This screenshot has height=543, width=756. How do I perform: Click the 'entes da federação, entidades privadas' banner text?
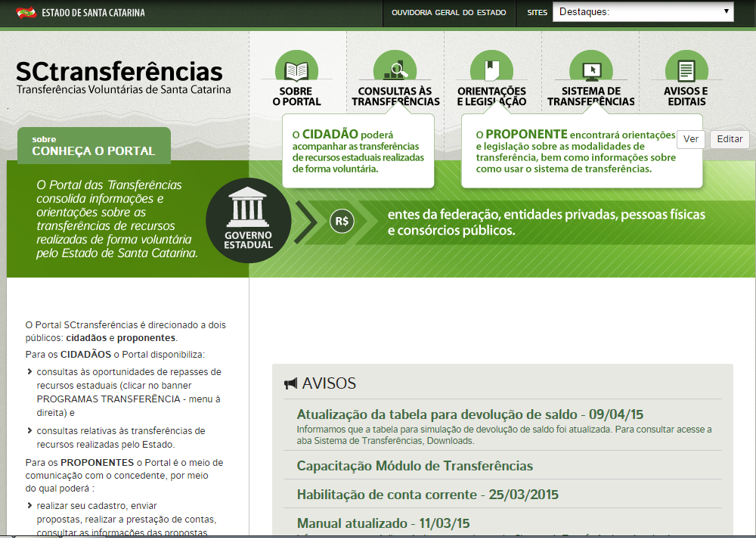tap(547, 222)
